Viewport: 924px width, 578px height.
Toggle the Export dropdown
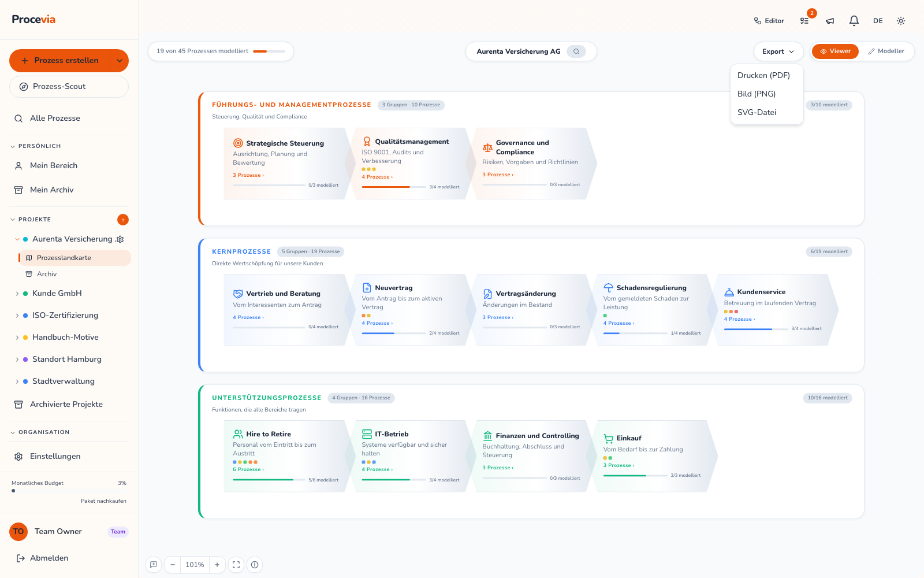click(778, 51)
